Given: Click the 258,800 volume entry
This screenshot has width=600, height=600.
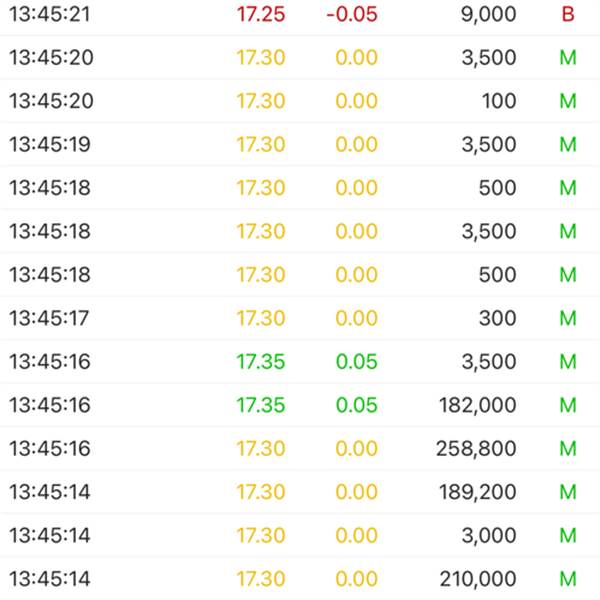Looking at the screenshot, I should click(476, 449).
